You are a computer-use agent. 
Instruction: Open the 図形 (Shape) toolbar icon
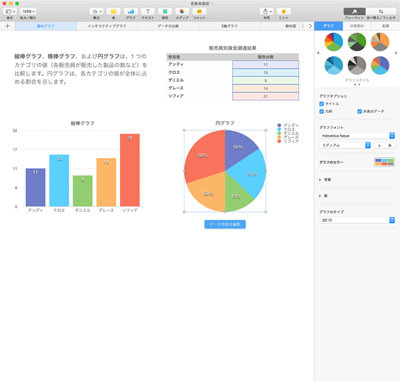165,11
